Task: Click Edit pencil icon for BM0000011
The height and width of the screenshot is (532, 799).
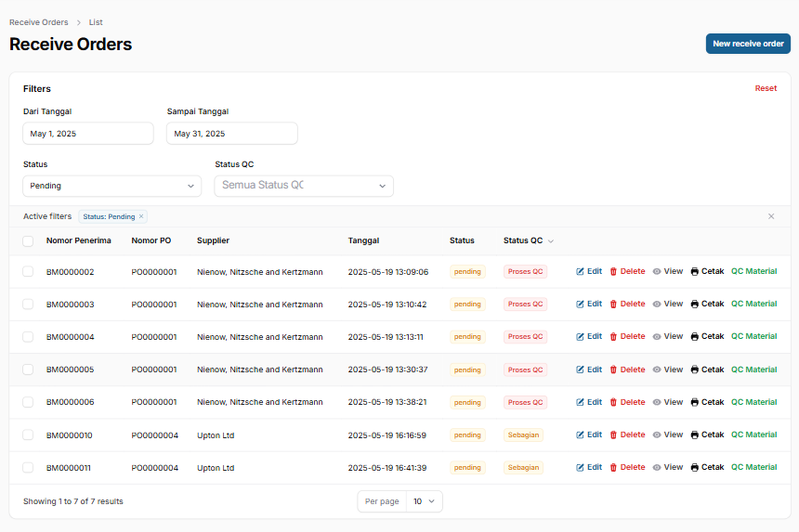Action: click(580, 467)
